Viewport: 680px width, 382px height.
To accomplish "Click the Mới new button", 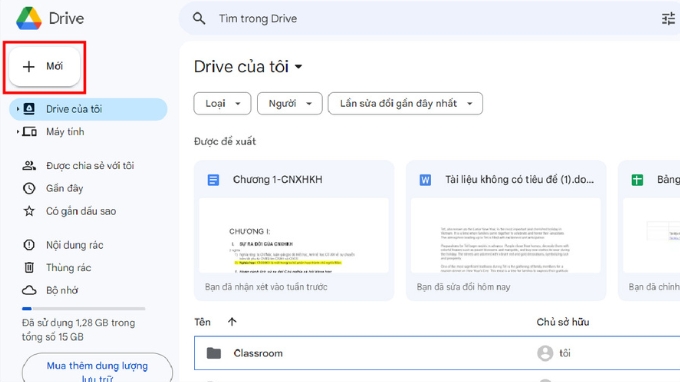I will click(x=45, y=66).
